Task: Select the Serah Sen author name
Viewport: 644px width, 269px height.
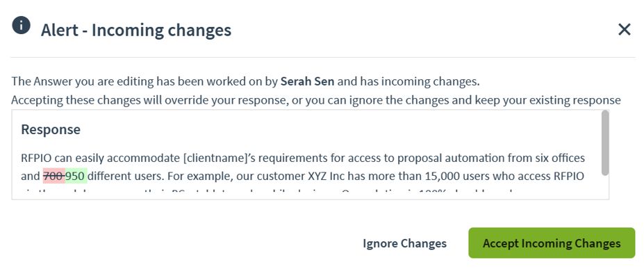Action: coord(308,81)
